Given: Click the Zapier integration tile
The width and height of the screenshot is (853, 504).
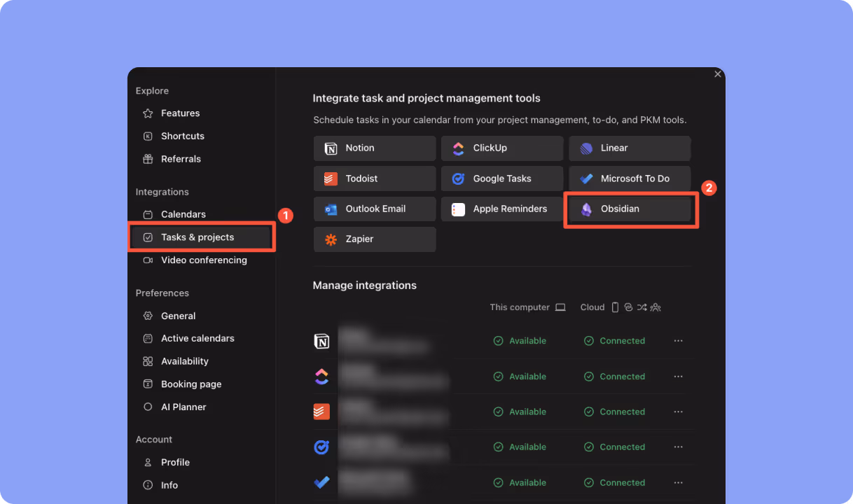Looking at the screenshot, I should pyautogui.click(x=374, y=239).
